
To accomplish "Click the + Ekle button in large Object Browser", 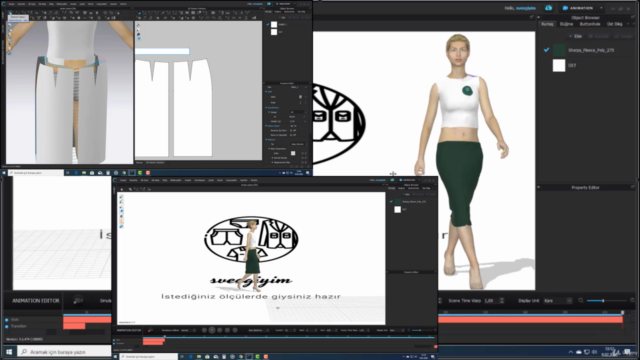I will 576,36.
